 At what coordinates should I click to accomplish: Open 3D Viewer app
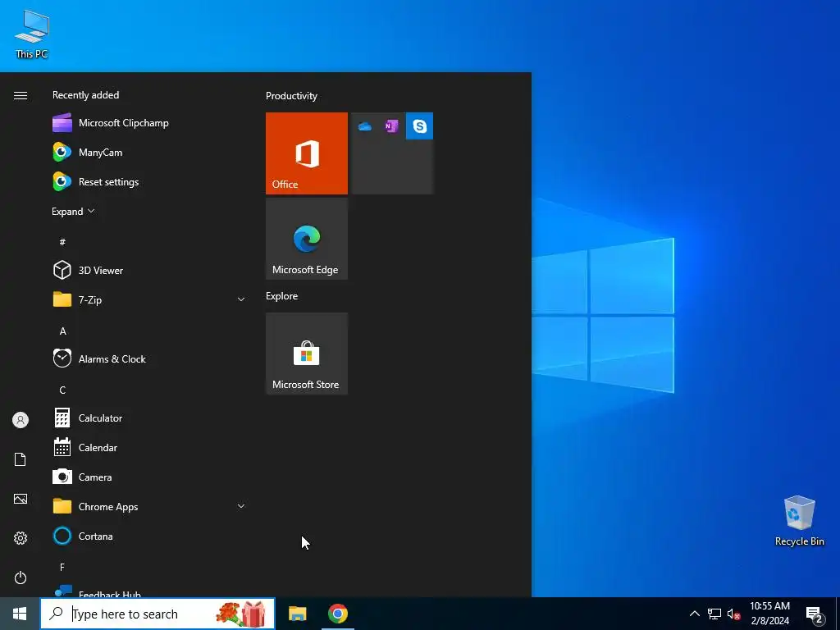(148, 270)
